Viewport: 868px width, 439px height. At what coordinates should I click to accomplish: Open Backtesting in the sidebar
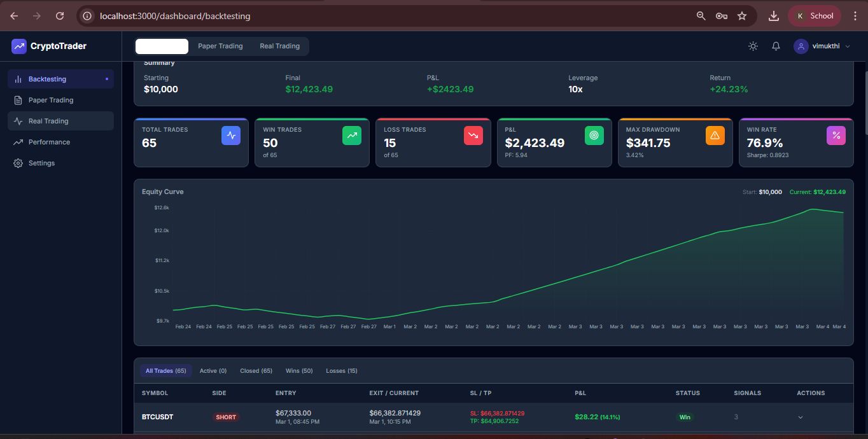coord(60,79)
